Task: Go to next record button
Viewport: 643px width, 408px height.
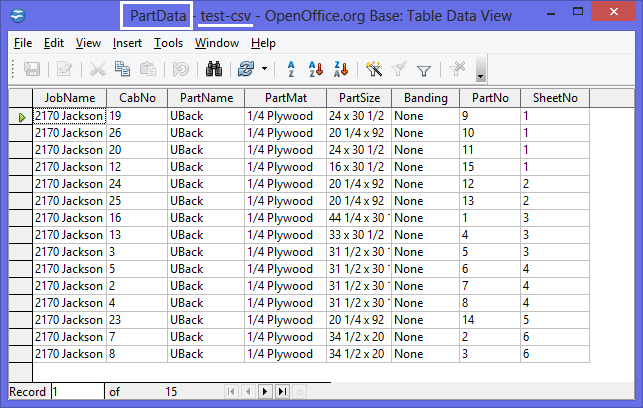Action: 265,392
